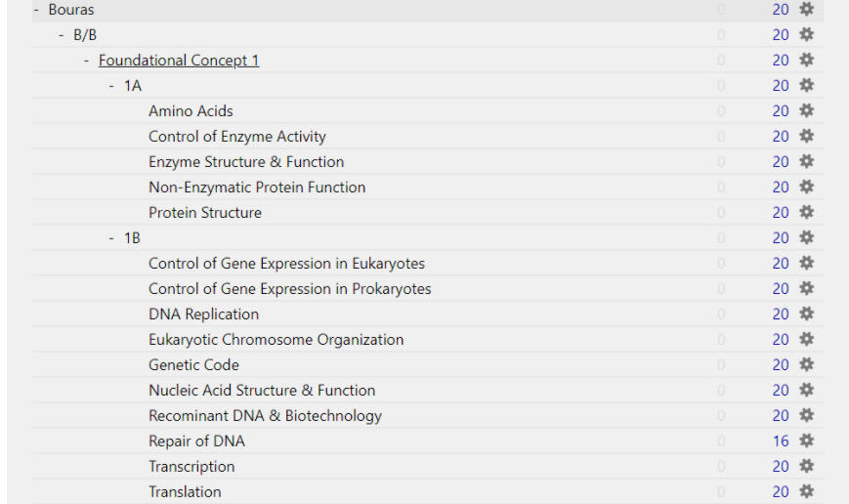Click the due count 16 for Repair of DNA

coord(781,441)
